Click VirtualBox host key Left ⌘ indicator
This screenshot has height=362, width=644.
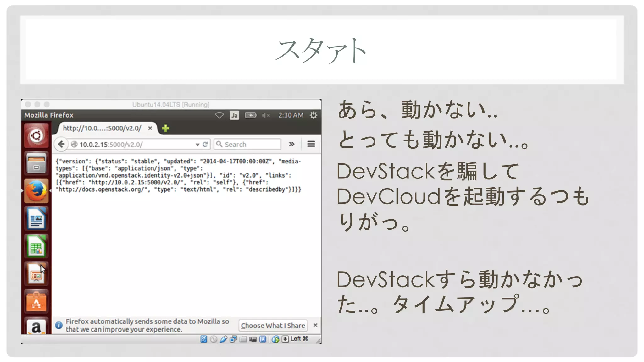[x=296, y=339]
